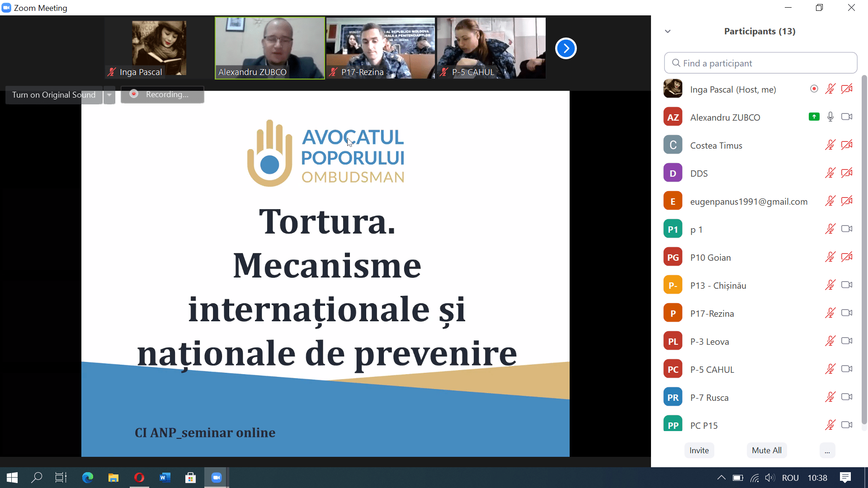Open Opera browser from taskbar
The width and height of the screenshot is (868, 488).
pyautogui.click(x=139, y=478)
